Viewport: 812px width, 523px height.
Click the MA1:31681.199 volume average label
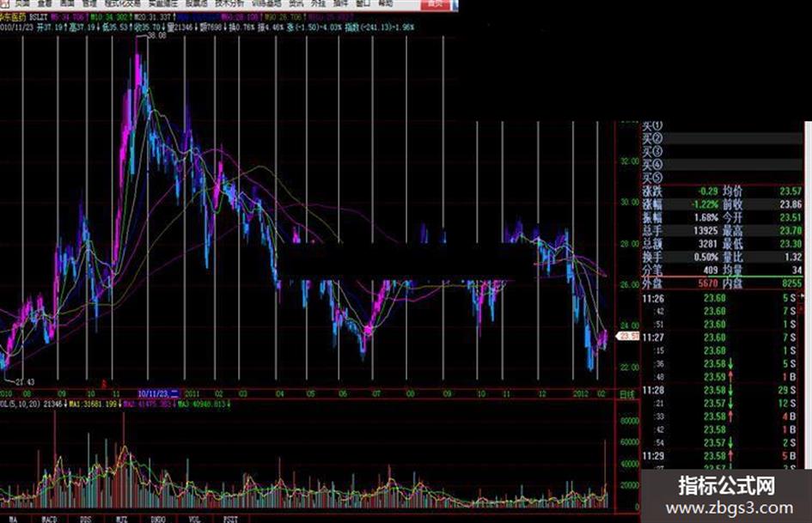pyautogui.click(x=94, y=404)
